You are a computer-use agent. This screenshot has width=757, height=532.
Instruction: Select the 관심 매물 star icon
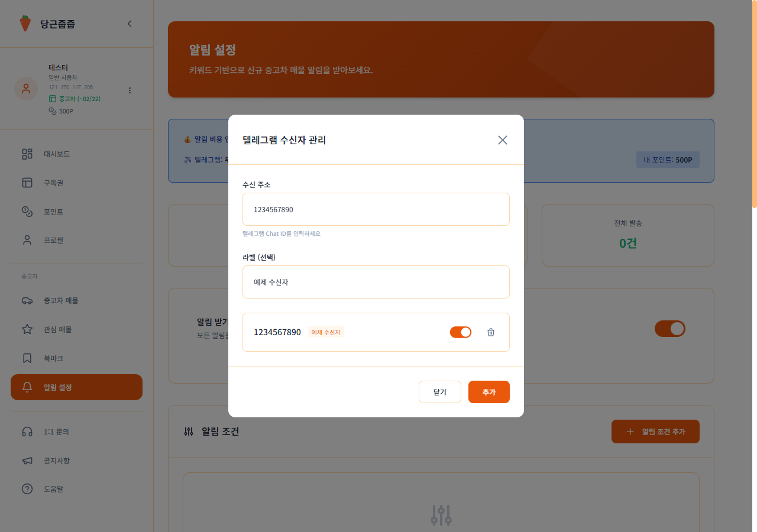click(26, 329)
